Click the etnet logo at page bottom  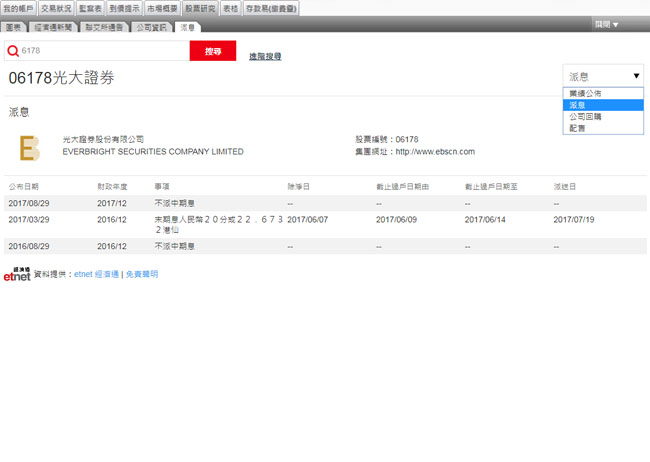point(17,274)
